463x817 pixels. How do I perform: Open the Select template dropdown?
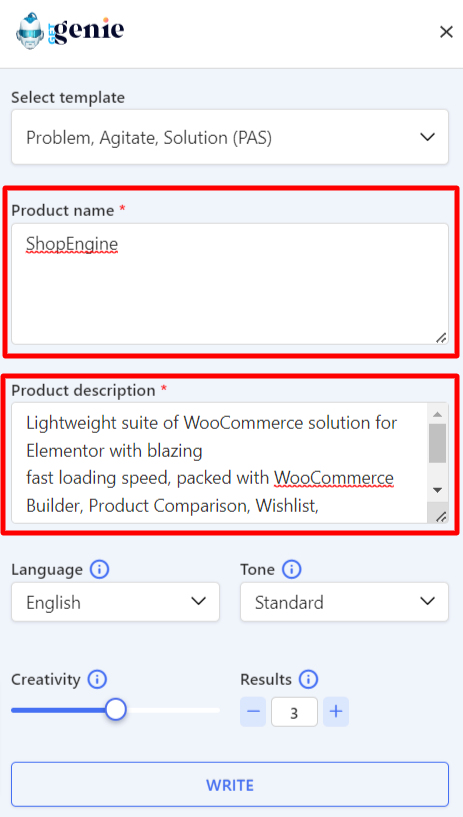[230, 137]
